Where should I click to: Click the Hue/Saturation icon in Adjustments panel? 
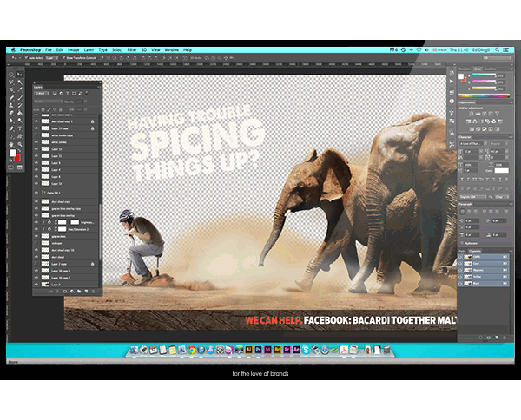(469, 121)
